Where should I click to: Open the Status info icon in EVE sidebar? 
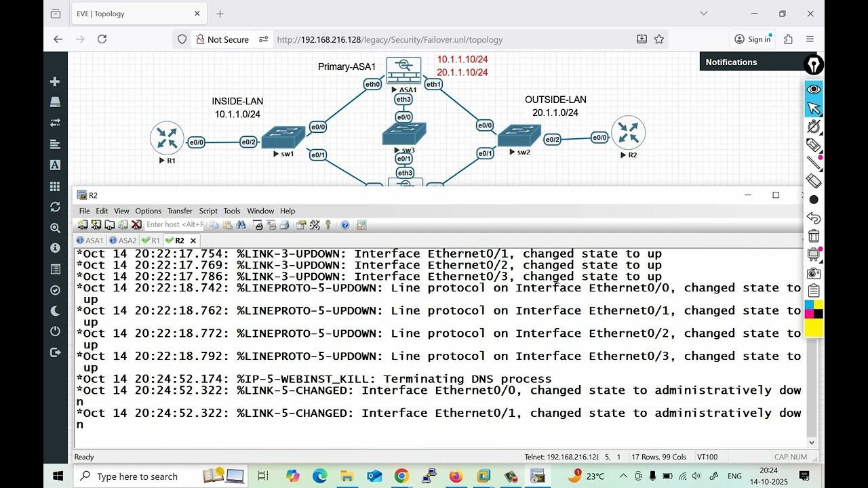pos(55,248)
